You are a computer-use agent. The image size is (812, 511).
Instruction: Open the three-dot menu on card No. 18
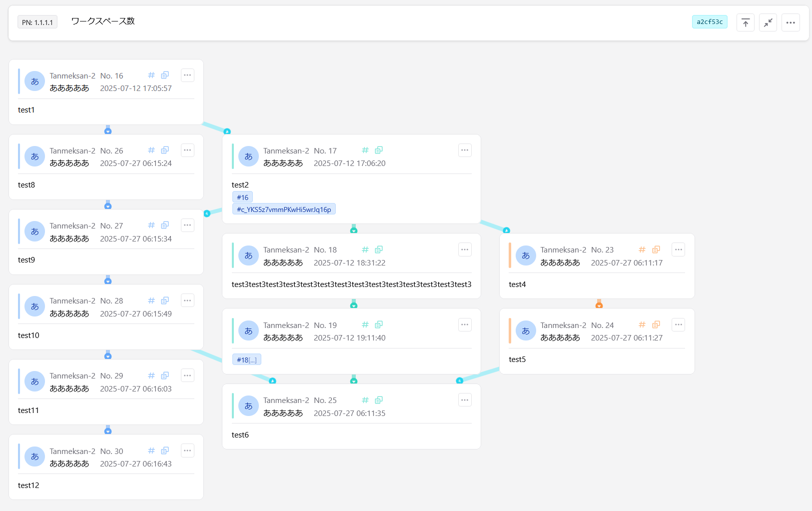(x=465, y=249)
